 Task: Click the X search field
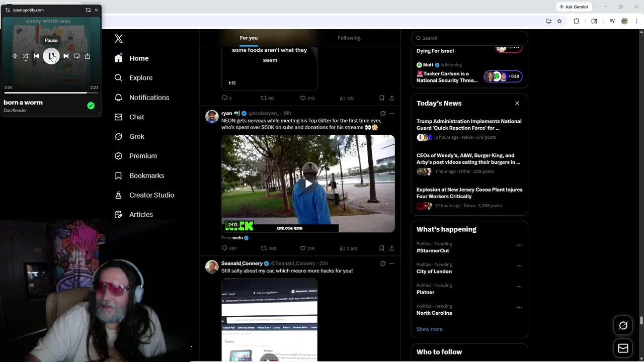[469, 38]
